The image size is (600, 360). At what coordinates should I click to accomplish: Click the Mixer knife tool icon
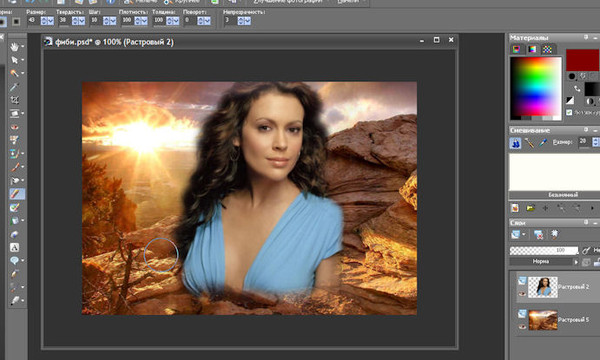tap(530, 143)
